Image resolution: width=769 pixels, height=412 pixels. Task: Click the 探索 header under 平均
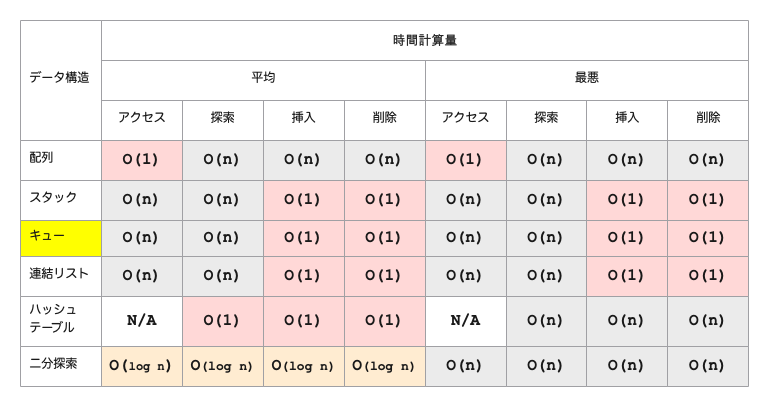222,118
